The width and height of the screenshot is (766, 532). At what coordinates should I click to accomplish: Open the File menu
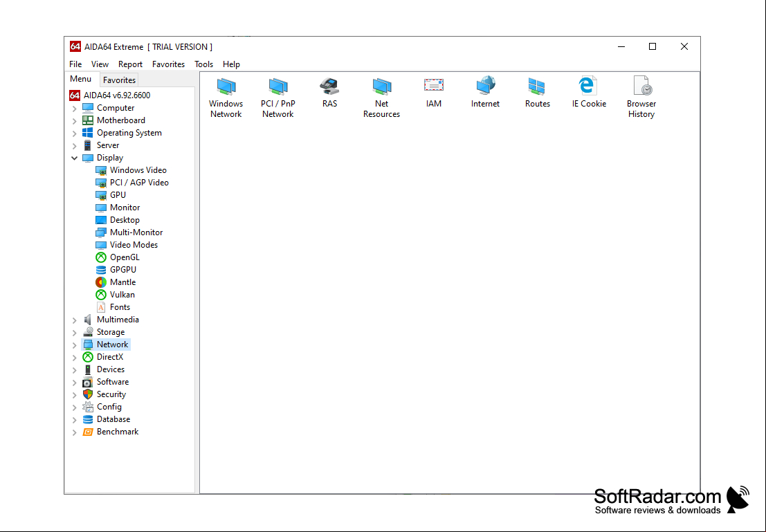[75, 64]
